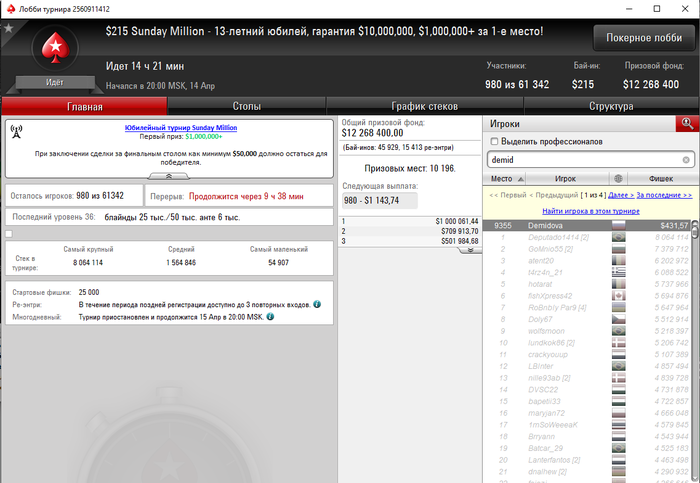Open re-entry info icon

[x=317, y=304]
